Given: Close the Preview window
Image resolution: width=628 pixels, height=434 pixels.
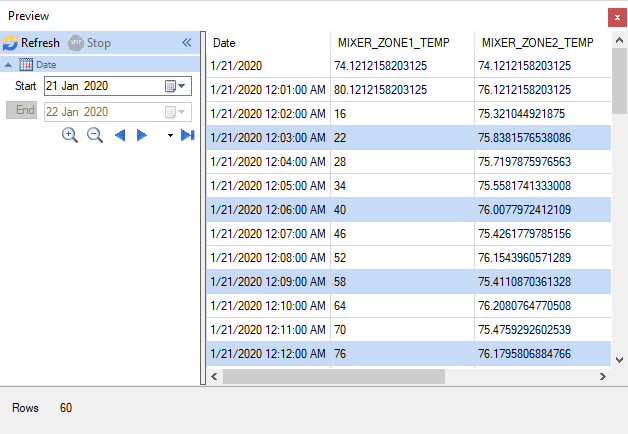Looking at the screenshot, I should point(617,18).
